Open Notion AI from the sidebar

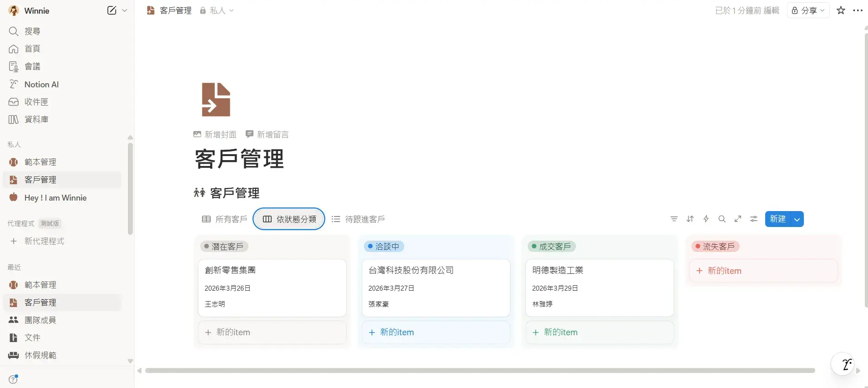click(x=62, y=84)
